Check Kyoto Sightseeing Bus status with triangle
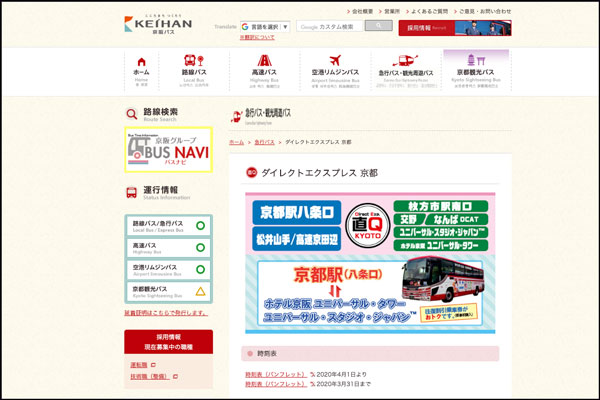 168,292
